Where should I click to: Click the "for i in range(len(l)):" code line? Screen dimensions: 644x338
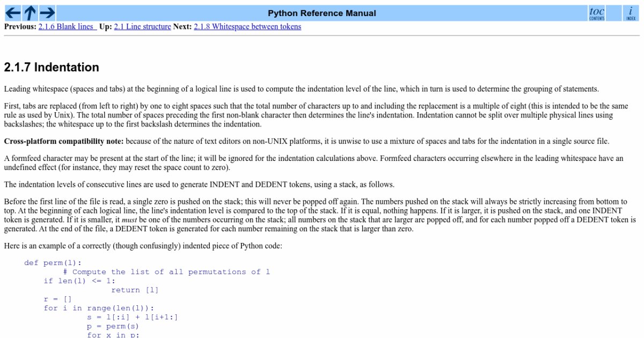(x=99, y=308)
